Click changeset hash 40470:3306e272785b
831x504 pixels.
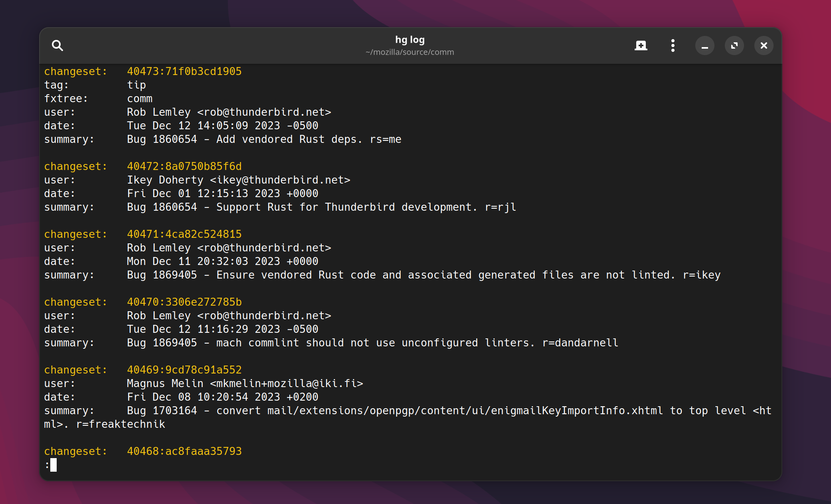pos(184,302)
